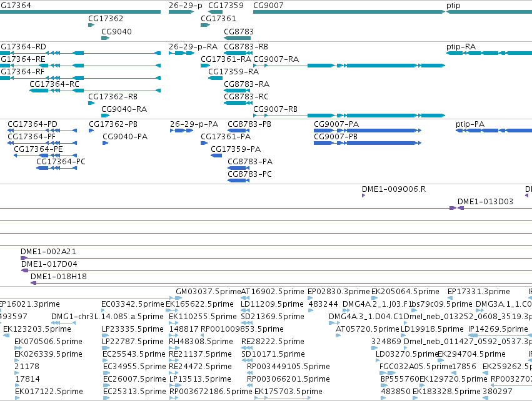Select protein CG17364-PC
Viewport: 532px width, 401px height.
(57, 168)
